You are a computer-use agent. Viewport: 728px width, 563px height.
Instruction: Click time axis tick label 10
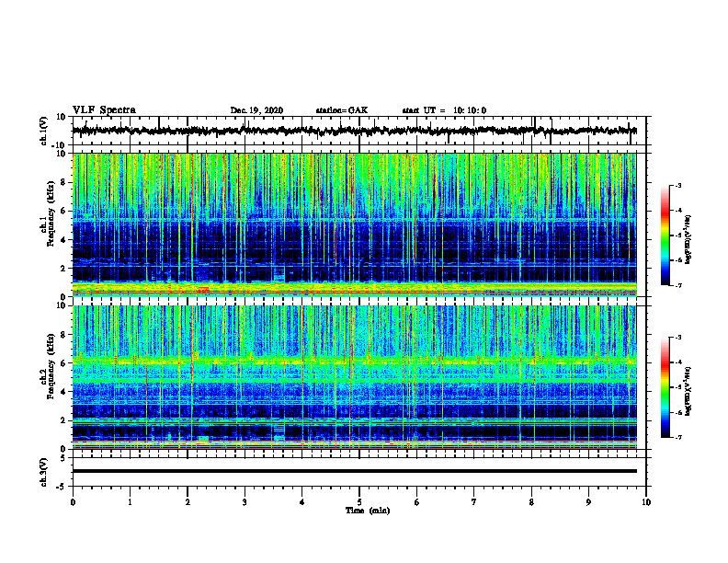coord(646,502)
